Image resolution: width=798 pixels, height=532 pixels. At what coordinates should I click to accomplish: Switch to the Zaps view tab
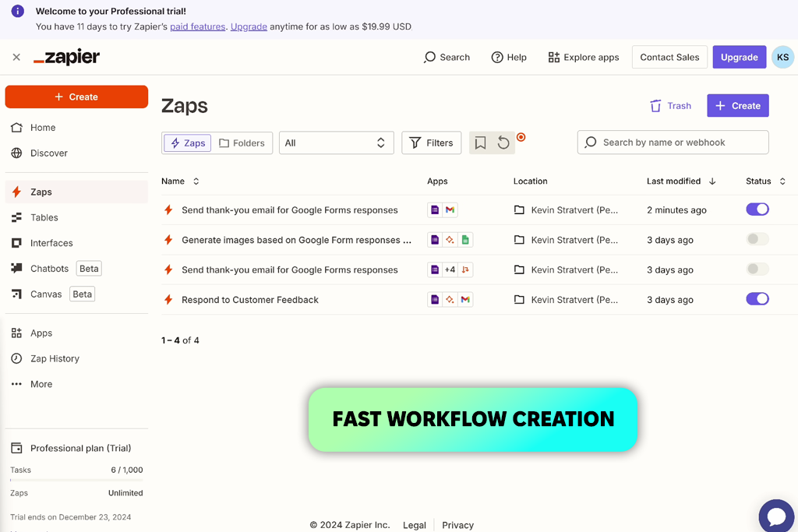point(188,143)
